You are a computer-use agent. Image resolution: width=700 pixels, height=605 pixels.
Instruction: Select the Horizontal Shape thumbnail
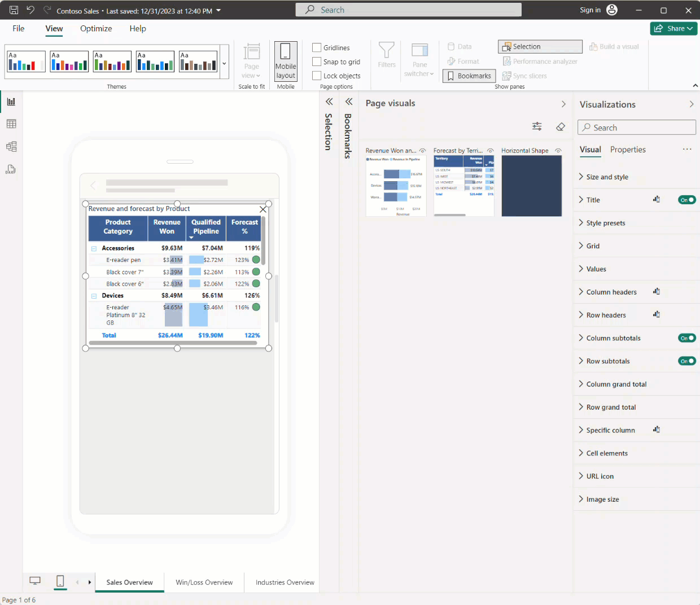click(x=532, y=186)
